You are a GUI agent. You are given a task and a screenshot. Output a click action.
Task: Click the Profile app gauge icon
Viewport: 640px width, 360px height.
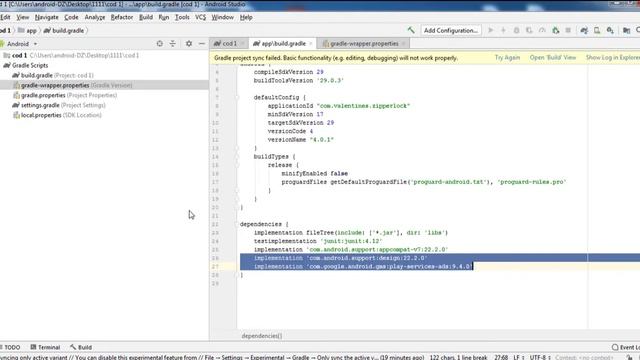542,30
